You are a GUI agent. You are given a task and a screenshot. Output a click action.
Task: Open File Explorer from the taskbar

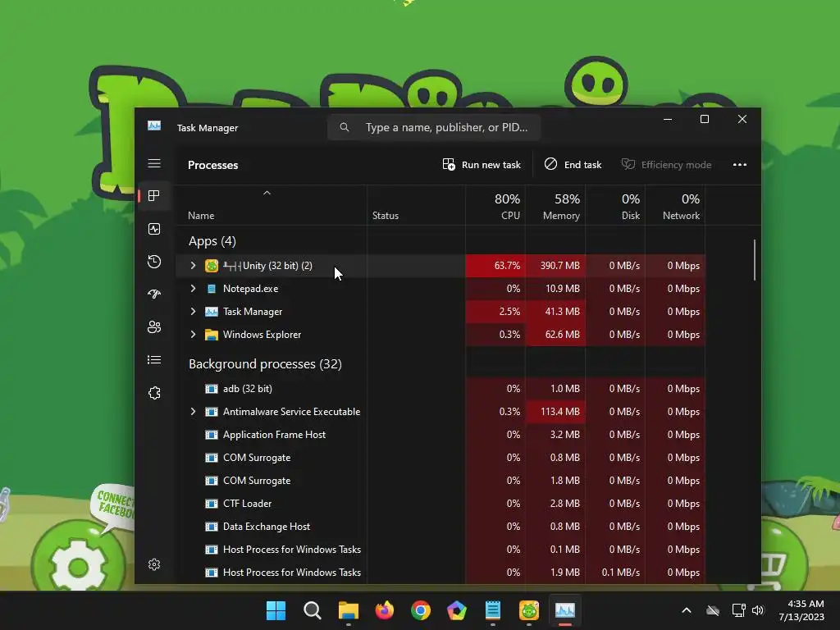pyautogui.click(x=348, y=610)
